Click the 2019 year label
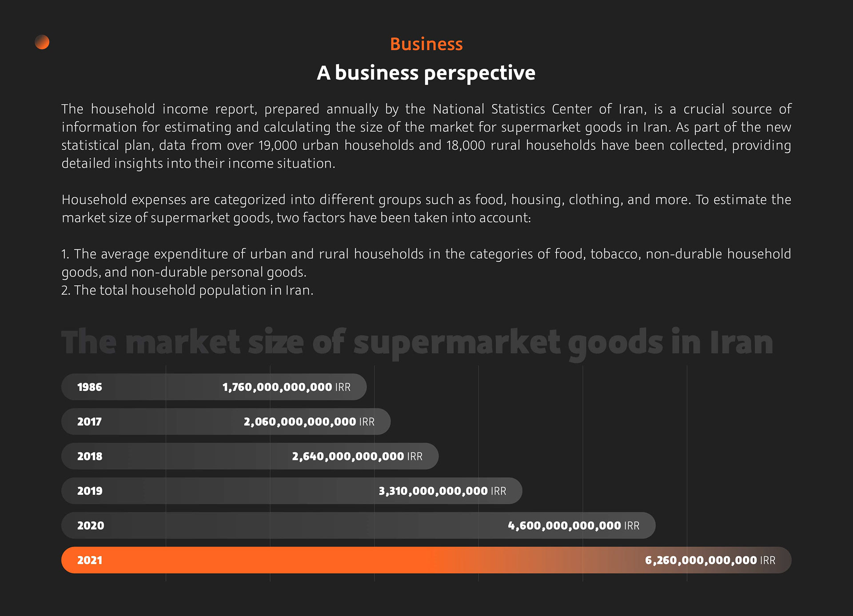The width and height of the screenshot is (853, 616). point(90,491)
